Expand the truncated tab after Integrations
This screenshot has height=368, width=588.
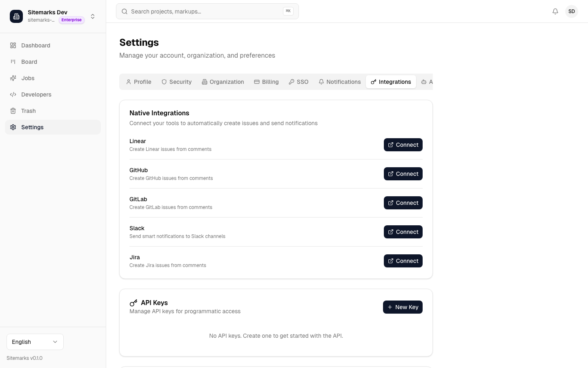point(429,82)
